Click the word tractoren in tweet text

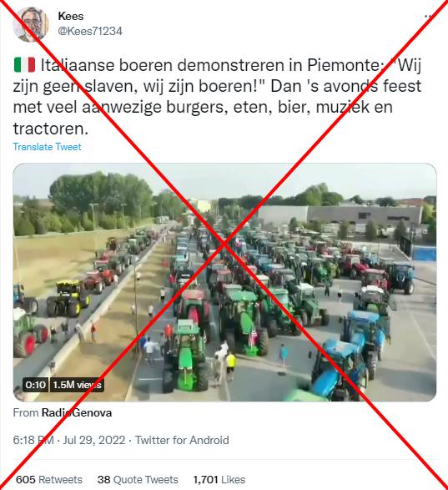(51, 129)
